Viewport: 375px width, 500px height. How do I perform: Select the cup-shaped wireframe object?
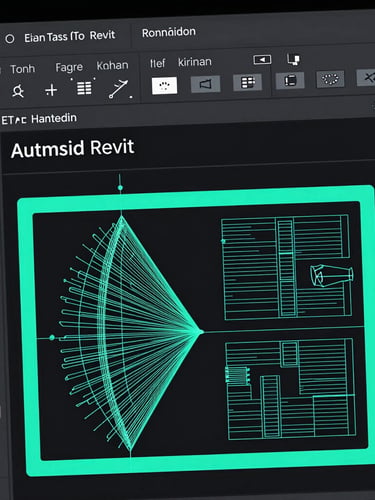click(331, 275)
